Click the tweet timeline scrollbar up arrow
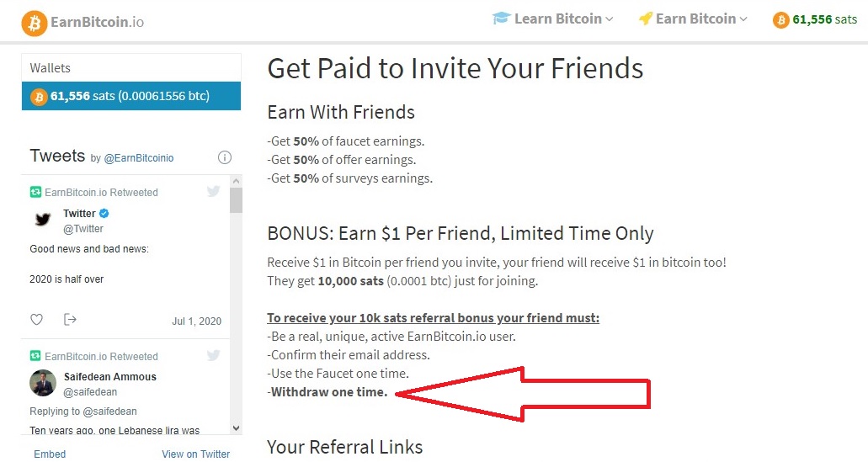 point(236,182)
